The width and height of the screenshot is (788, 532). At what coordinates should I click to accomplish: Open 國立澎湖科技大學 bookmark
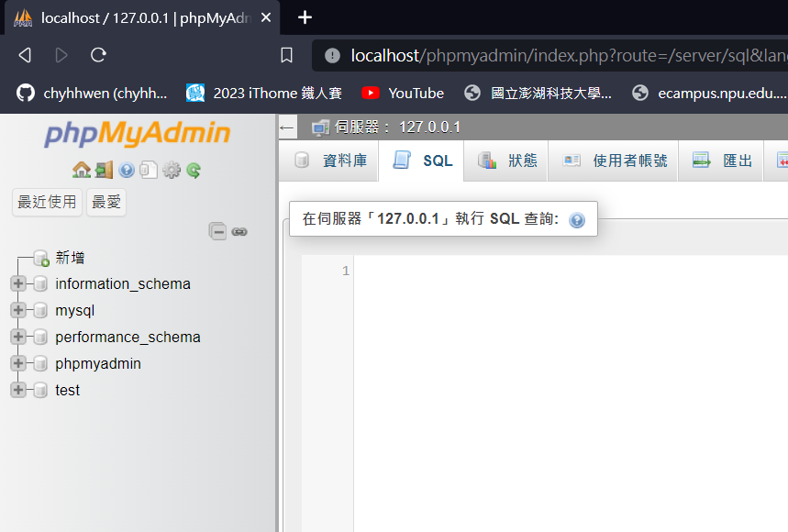[x=538, y=93]
